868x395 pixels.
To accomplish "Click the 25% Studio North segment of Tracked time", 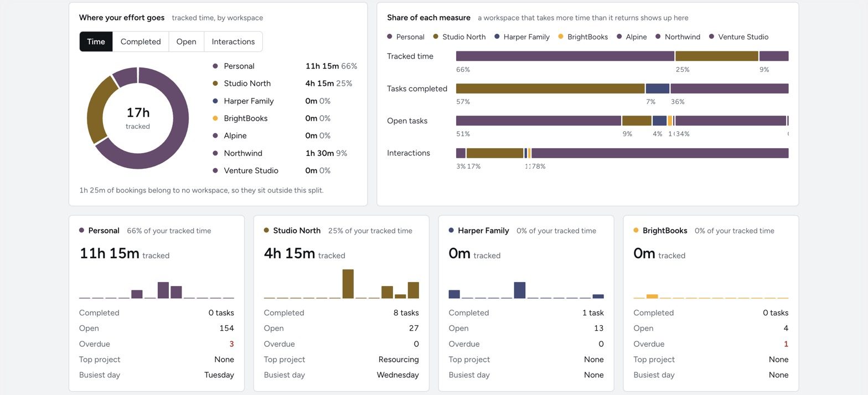I will 717,56.
